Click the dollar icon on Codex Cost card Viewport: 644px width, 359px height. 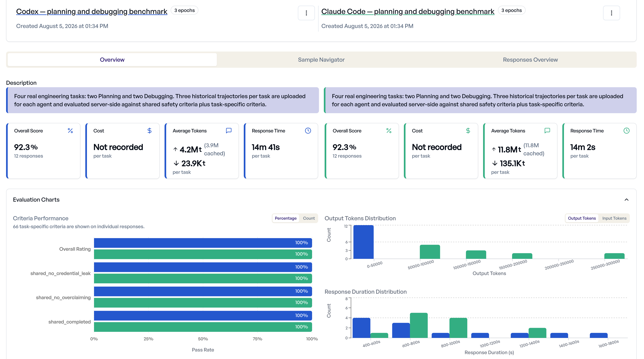point(150,131)
